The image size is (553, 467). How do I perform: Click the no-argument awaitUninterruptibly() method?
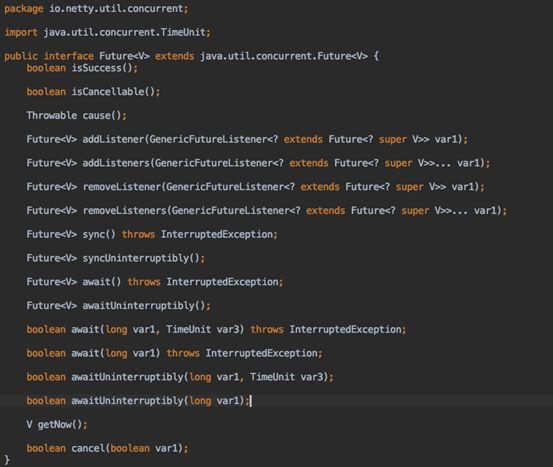click(x=118, y=305)
